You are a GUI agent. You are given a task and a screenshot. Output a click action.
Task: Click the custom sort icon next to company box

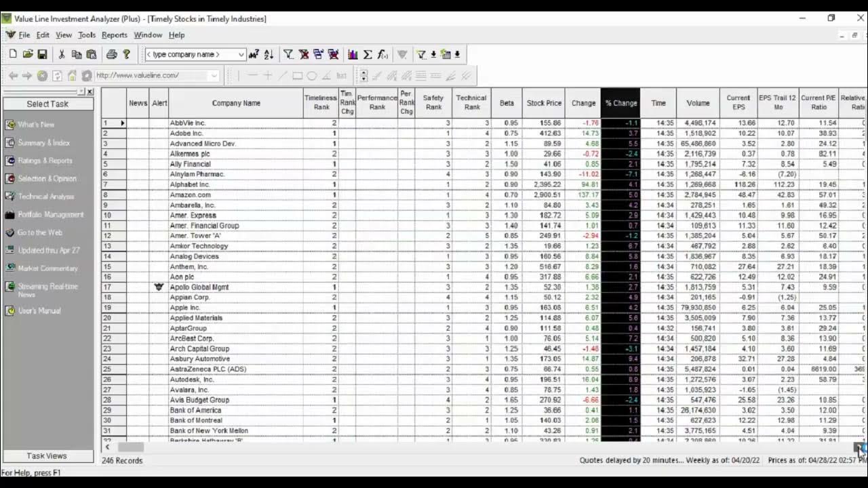click(254, 54)
